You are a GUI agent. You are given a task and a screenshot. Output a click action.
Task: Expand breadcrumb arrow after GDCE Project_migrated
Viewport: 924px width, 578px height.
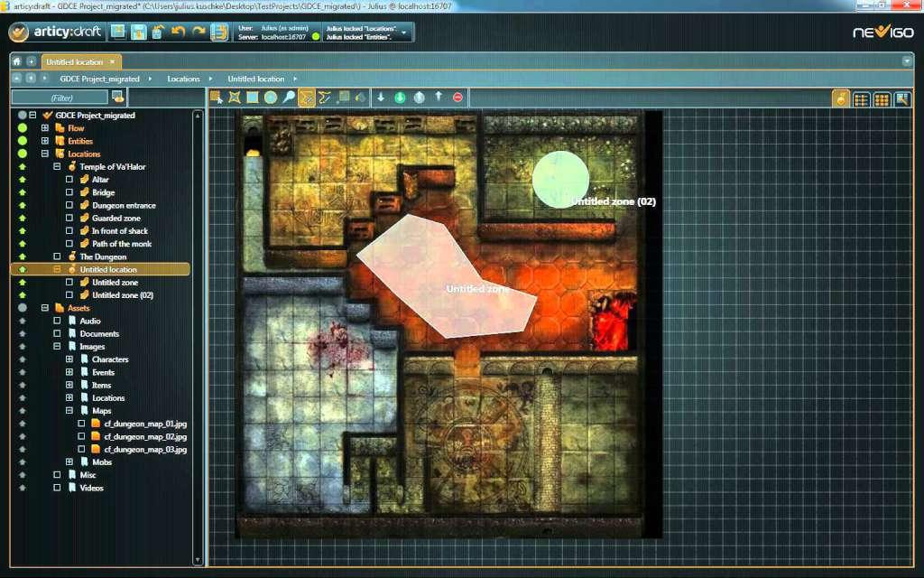(x=150, y=79)
